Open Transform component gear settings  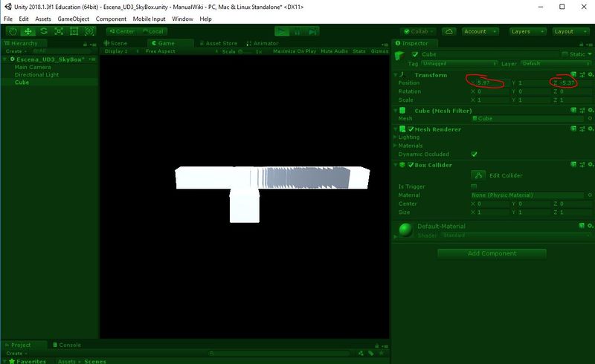point(591,75)
